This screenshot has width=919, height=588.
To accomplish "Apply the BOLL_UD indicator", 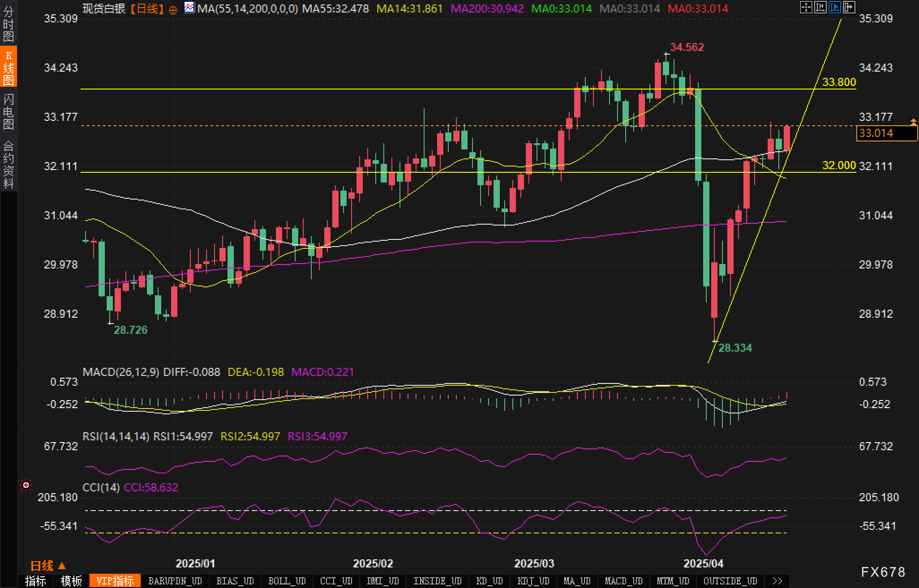I will click(x=287, y=581).
